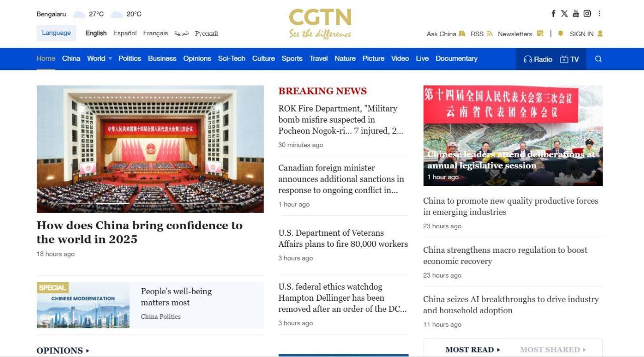Expand the OPINIONS section arrow
Viewport: 644px width, 357px height.
coord(88,350)
